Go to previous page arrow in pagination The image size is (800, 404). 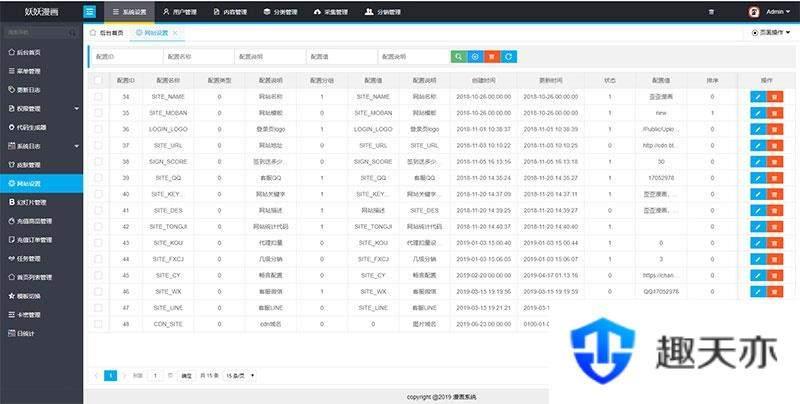(96, 376)
